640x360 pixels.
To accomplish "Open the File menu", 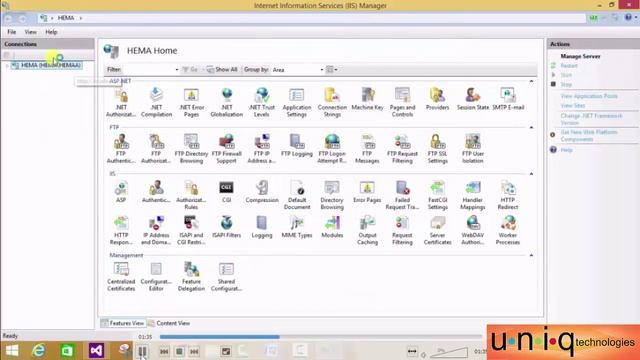I will tap(11, 32).
